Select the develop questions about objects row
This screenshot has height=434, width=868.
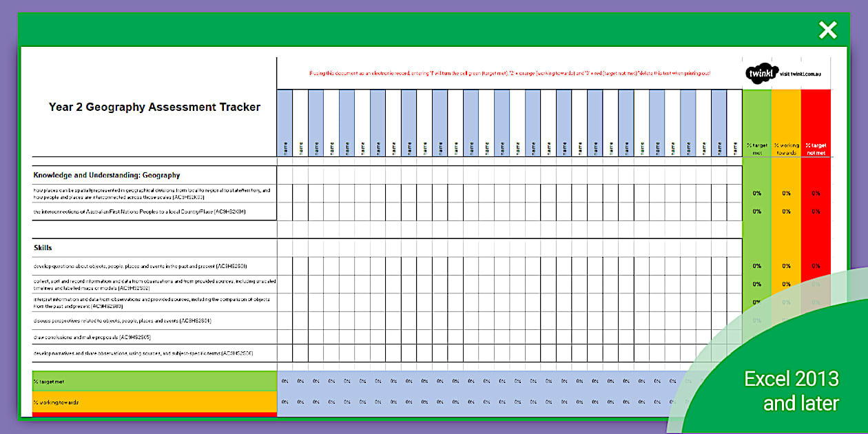pyautogui.click(x=140, y=266)
